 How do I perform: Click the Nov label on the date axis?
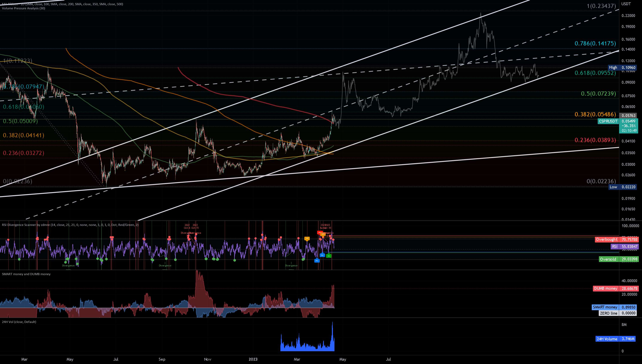(207, 359)
